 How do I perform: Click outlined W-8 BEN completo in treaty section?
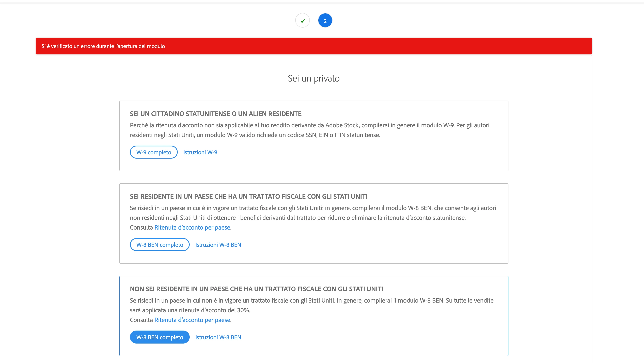pos(159,245)
